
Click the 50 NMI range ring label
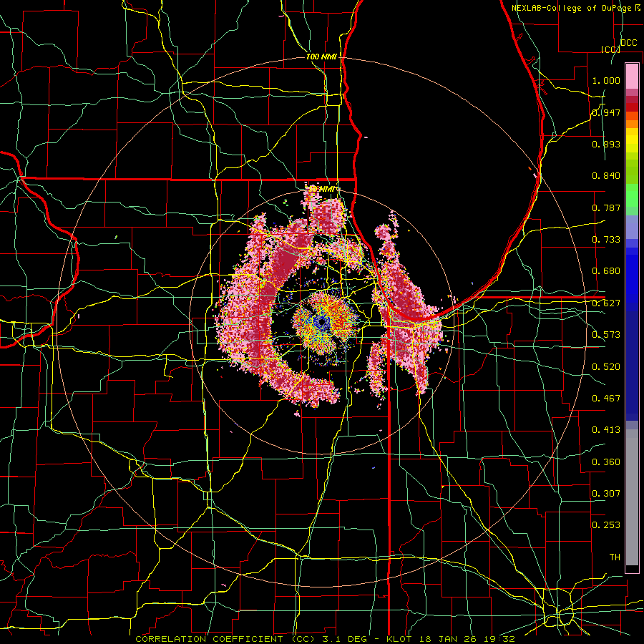tap(322, 188)
